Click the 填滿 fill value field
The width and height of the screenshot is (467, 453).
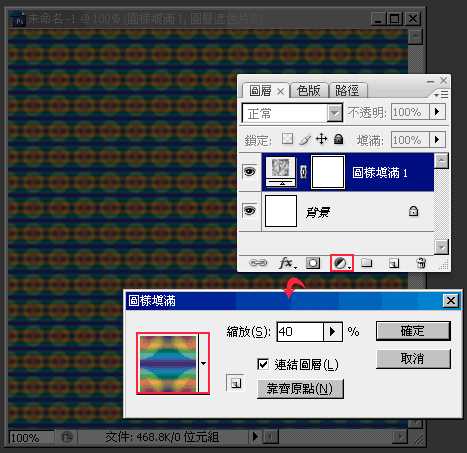point(411,140)
